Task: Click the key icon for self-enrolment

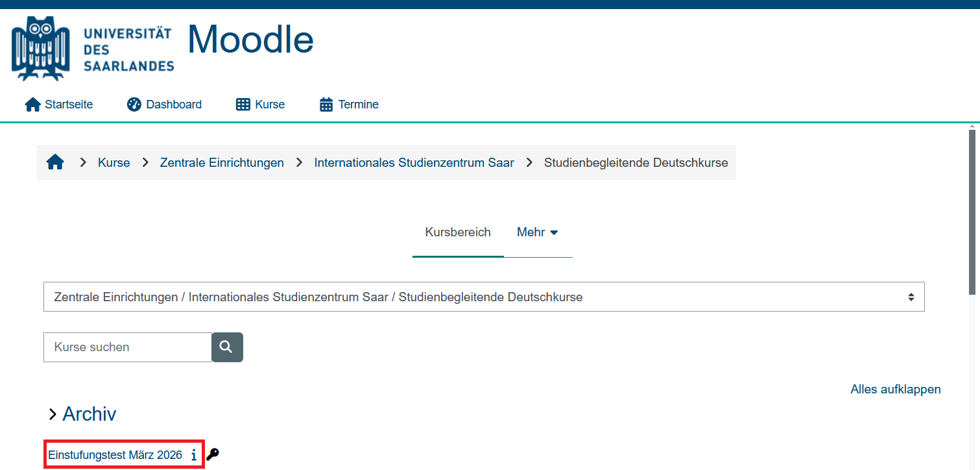Action: (213, 455)
